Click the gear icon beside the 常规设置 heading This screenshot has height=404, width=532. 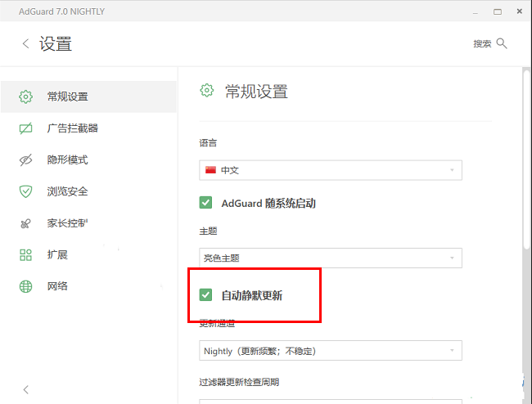tap(206, 91)
